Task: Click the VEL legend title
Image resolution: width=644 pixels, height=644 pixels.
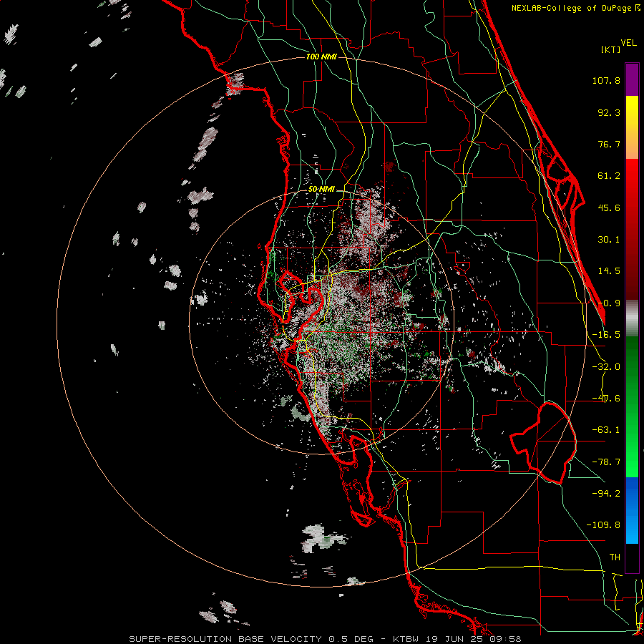Action: (x=628, y=43)
